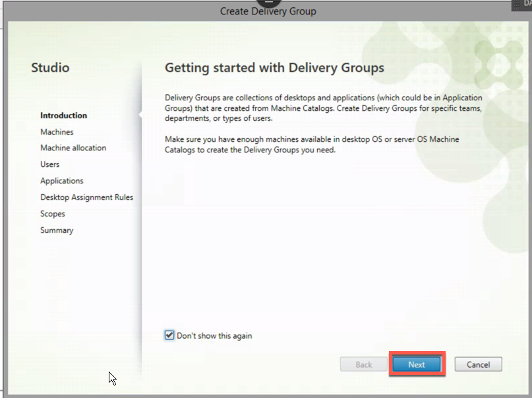Open the Summary step
This screenshot has width=532, height=398.
(57, 230)
